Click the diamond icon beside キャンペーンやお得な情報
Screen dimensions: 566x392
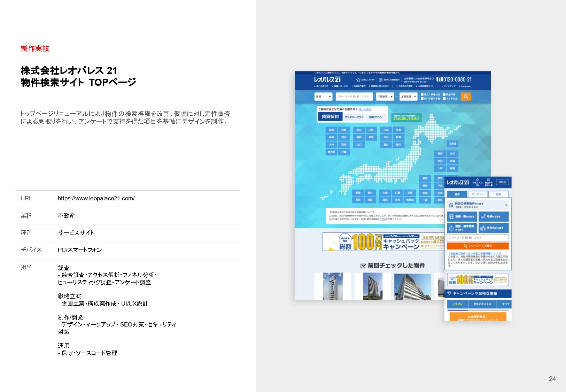(x=449, y=293)
